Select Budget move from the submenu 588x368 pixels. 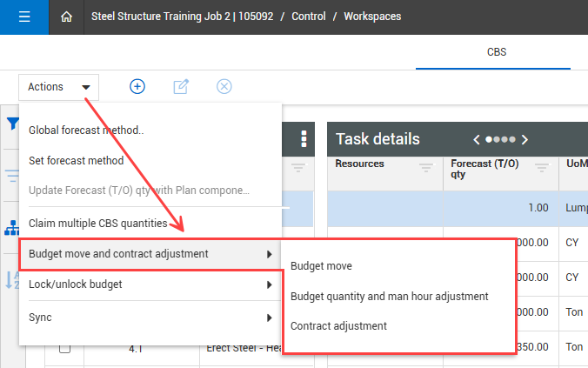[321, 265]
